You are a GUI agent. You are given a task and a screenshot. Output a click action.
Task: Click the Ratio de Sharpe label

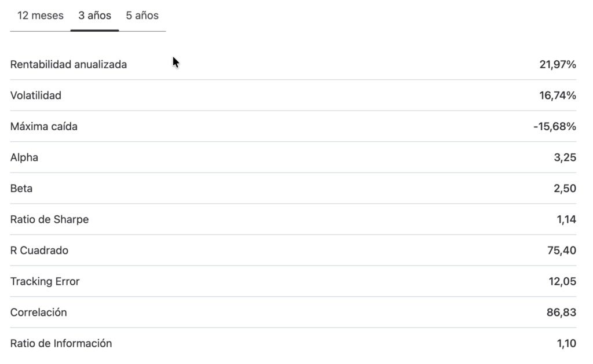(x=50, y=219)
